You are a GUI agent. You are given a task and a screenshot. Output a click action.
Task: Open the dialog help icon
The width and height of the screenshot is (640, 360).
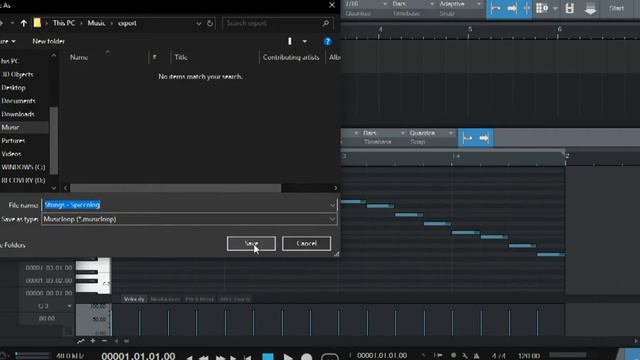(327, 41)
